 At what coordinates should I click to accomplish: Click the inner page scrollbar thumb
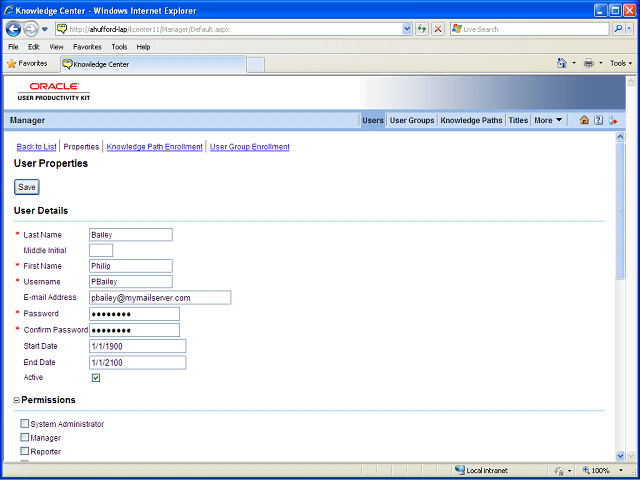[x=620, y=211]
